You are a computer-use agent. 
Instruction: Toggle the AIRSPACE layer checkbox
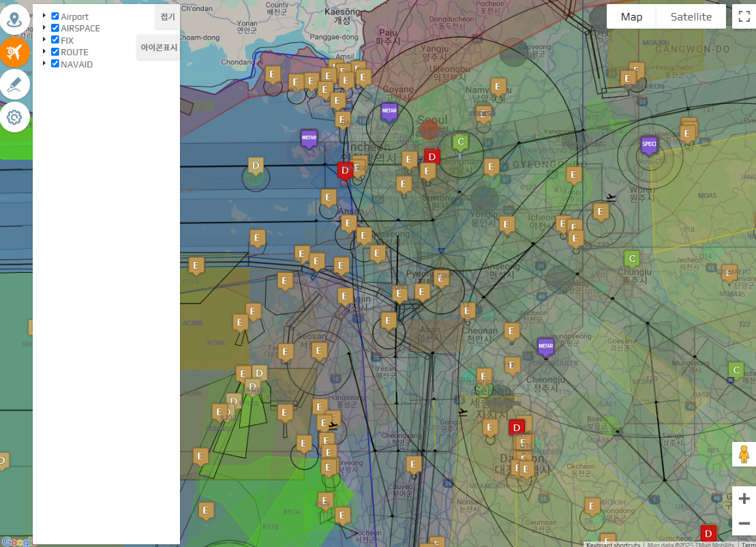point(55,28)
